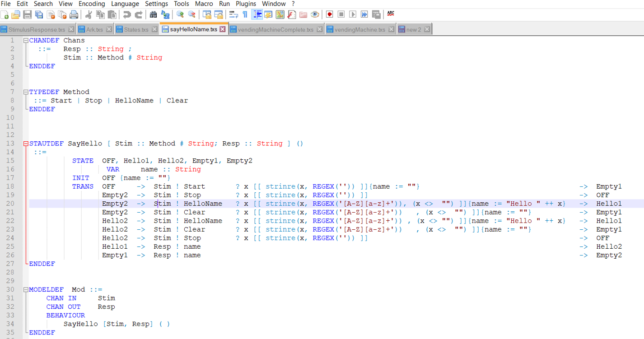Save the current file with the floppy icon

tap(27, 15)
